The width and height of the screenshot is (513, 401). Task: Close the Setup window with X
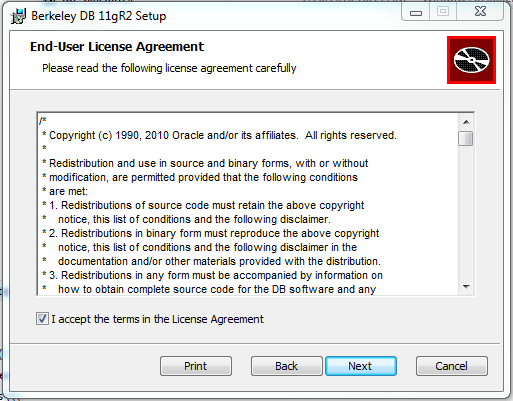point(480,12)
